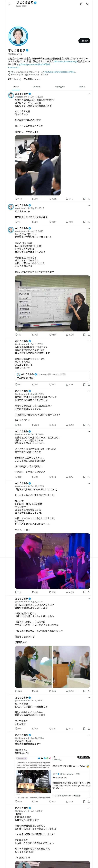The image size is (98, 868).
Task: Open more options on Oct 11 post
Action: [x=89, y=94]
